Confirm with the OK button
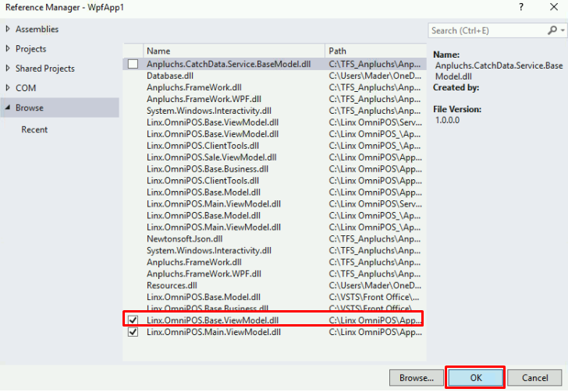 pyautogui.click(x=476, y=378)
